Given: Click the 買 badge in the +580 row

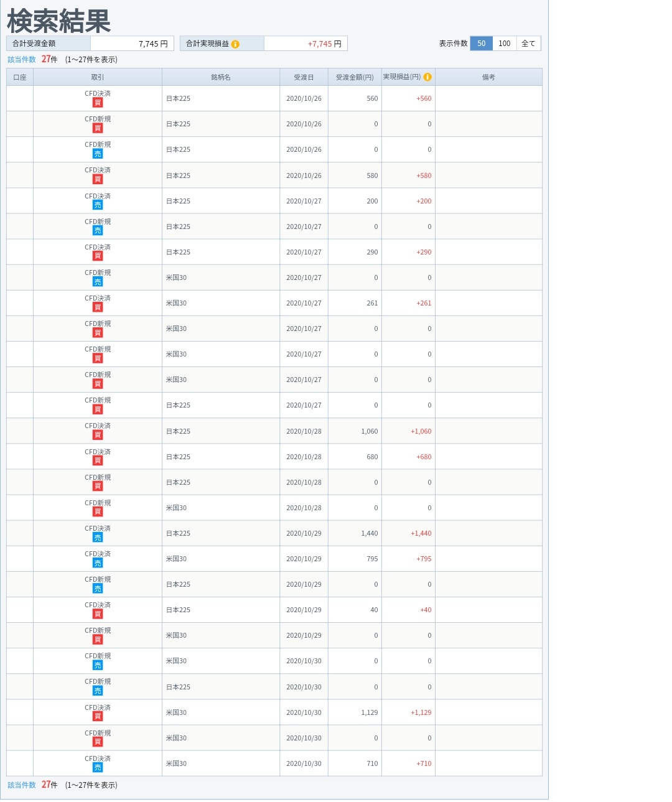Looking at the screenshot, I should [x=98, y=179].
